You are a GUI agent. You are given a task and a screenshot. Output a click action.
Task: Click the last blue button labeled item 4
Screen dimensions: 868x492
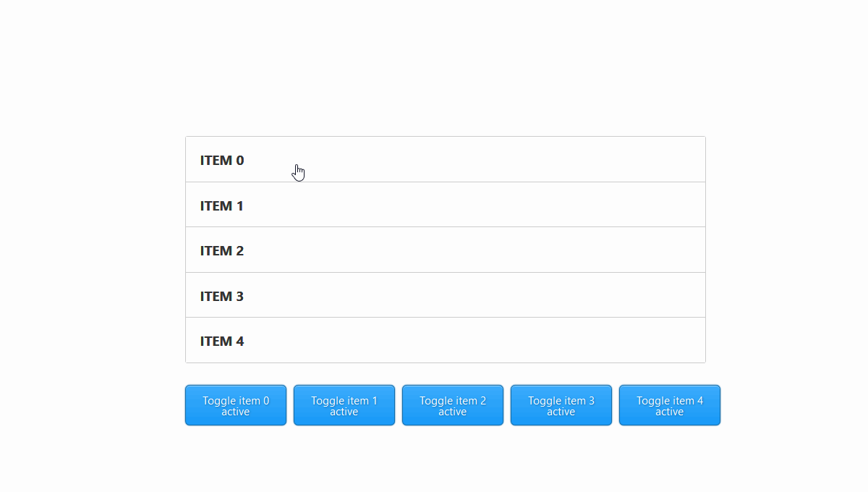click(669, 405)
